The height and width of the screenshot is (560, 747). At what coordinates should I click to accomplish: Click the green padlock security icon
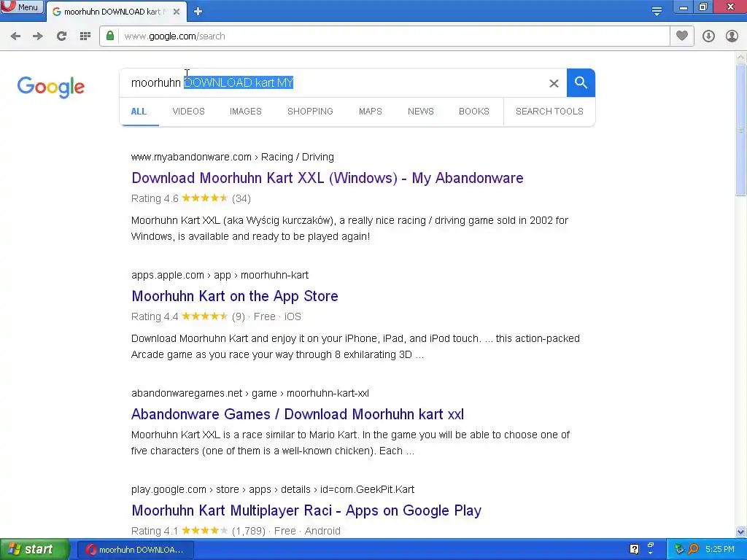[x=110, y=36]
